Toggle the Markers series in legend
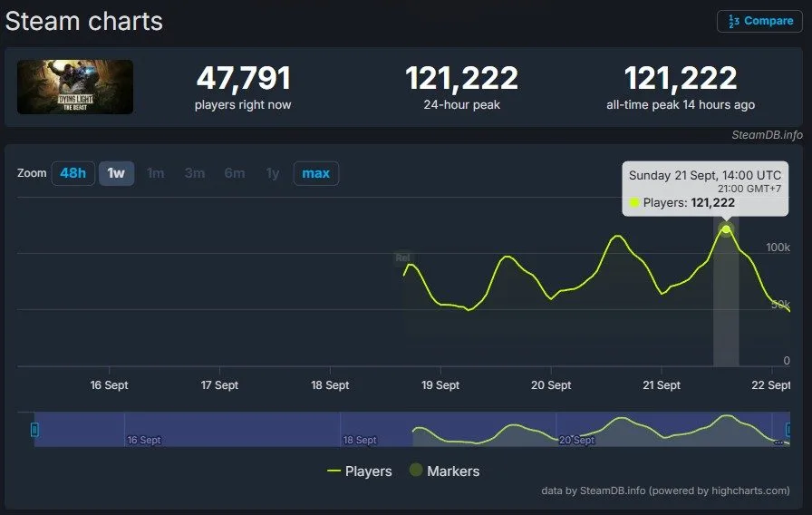812x515 pixels. tap(443, 471)
